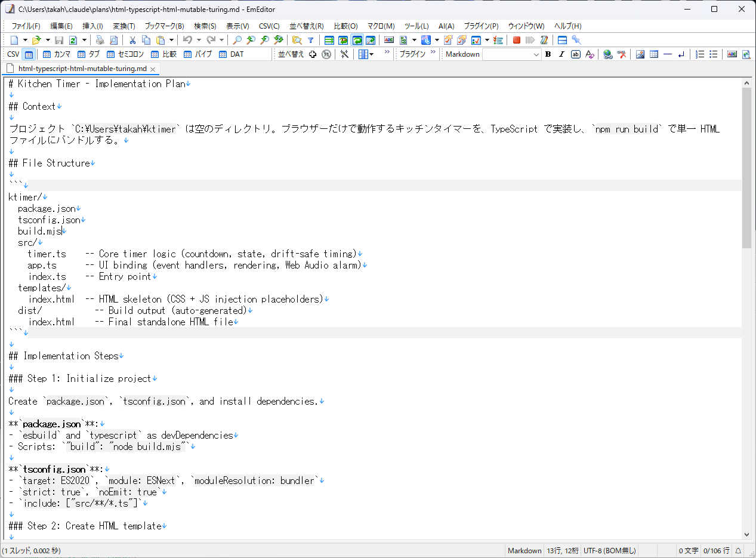
Task: Open Print Preview icon
Action: pos(113,40)
